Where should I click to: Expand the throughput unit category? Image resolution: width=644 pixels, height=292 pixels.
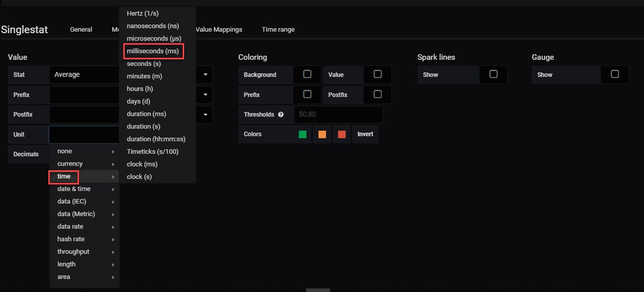(x=84, y=252)
